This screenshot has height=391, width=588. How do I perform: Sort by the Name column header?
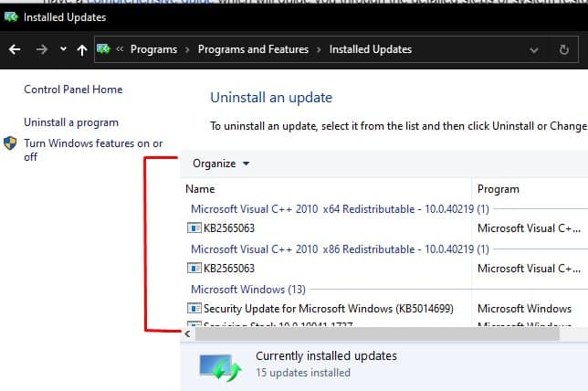(200, 189)
